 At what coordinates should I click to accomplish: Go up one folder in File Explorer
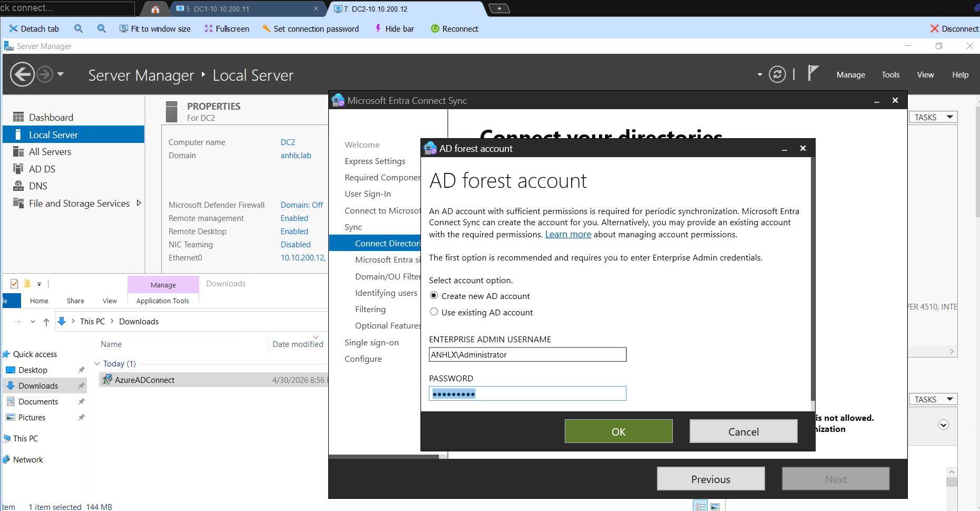(x=46, y=322)
